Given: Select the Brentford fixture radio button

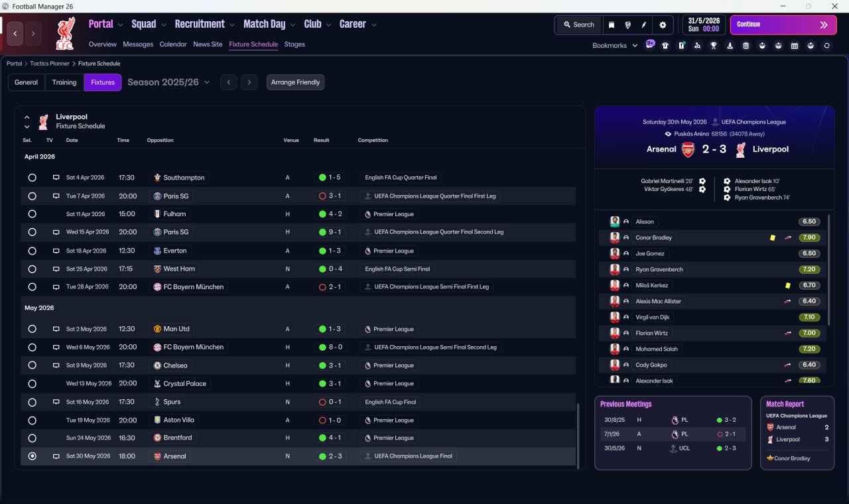Looking at the screenshot, I should (x=32, y=438).
